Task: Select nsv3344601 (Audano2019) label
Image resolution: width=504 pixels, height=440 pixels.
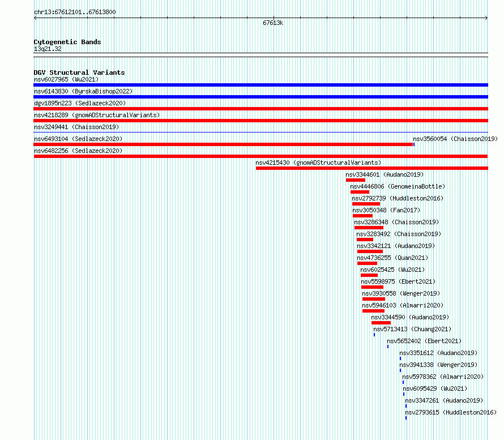Action: [385, 174]
